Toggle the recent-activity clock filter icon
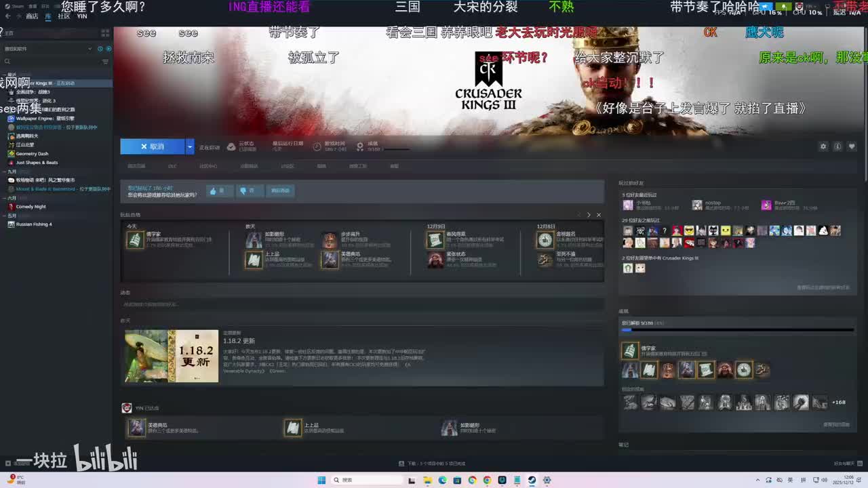The width and height of the screenshot is (868, 488). pos(100,49)
